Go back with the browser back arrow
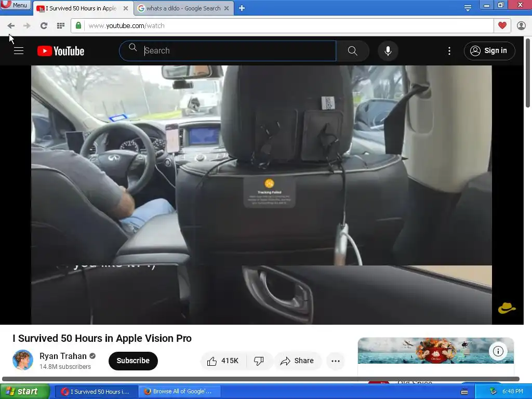The width and height of the screenshot is (532, 399). tap(11, 26)
